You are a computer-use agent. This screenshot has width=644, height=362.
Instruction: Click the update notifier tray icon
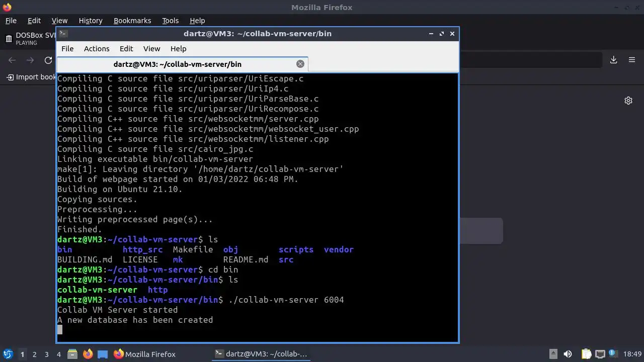click(x=613, y=354)
